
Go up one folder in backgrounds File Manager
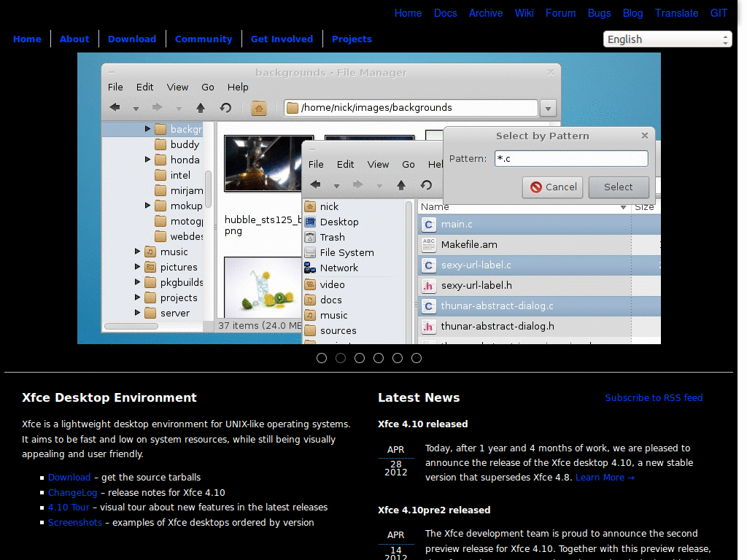pyautogui.click(x=201, y=108)
